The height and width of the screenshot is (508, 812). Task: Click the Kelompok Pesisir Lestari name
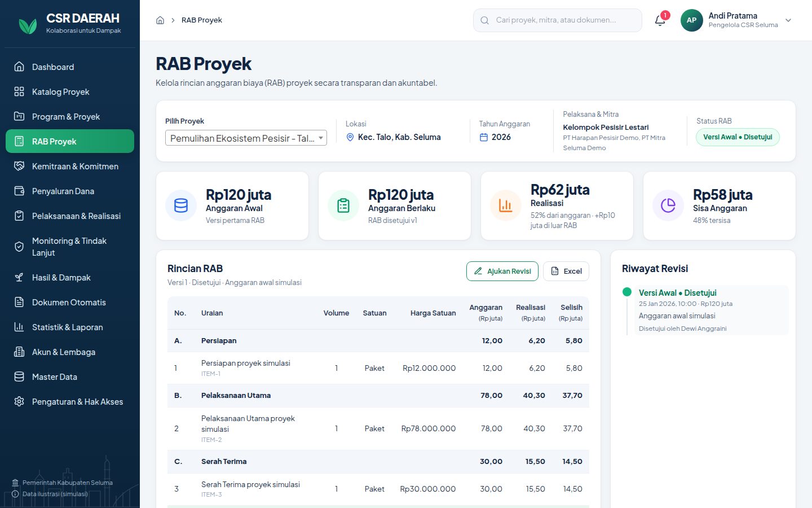coord(606,127)
